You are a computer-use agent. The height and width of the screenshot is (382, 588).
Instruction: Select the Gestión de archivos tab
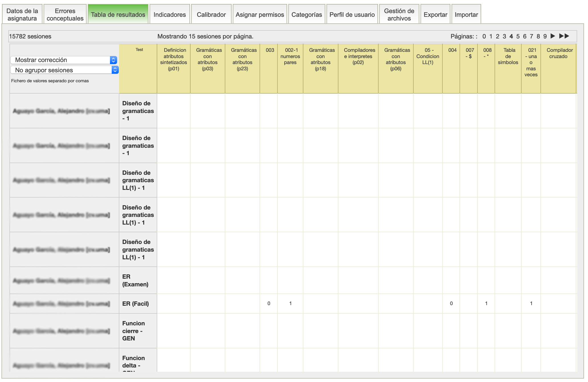tap(399, 15)
